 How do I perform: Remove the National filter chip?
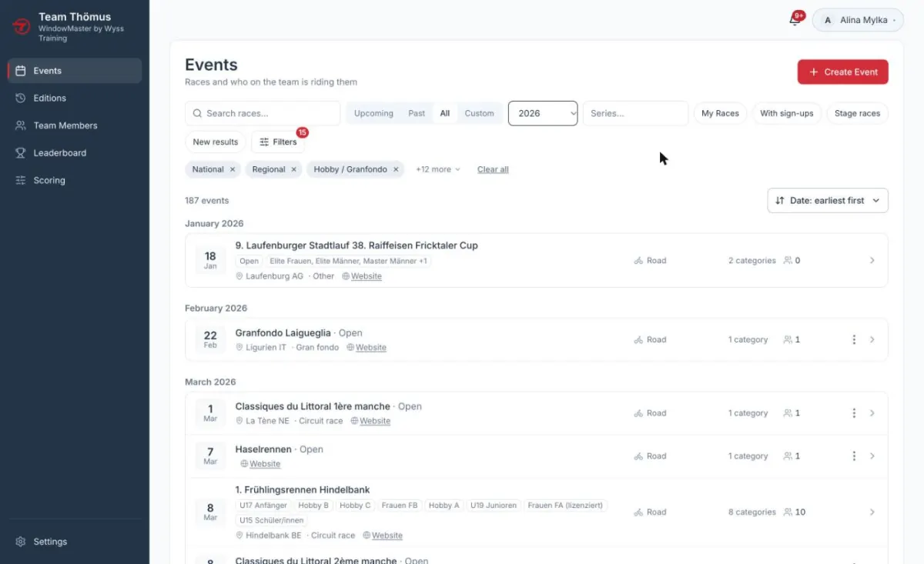(233, 169)
